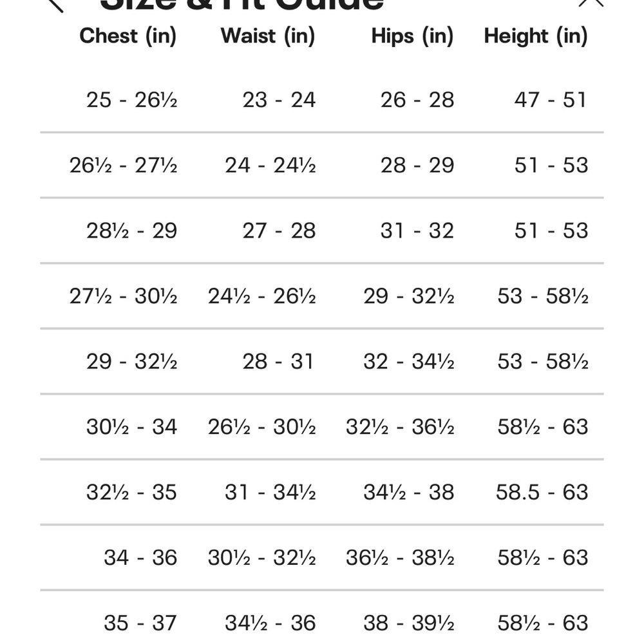Screen dimensions: 644x644
Task: Select the Hips (in) column header
Action: tap(412, 36)
